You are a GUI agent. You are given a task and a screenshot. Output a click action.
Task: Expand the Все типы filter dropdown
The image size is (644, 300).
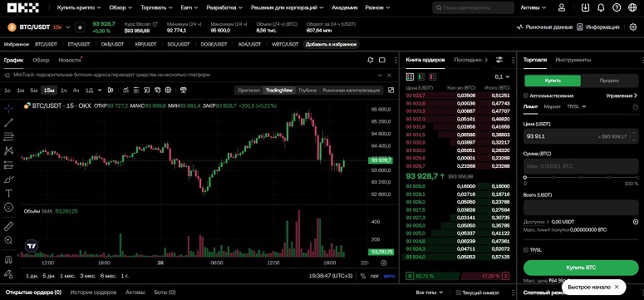430,293
